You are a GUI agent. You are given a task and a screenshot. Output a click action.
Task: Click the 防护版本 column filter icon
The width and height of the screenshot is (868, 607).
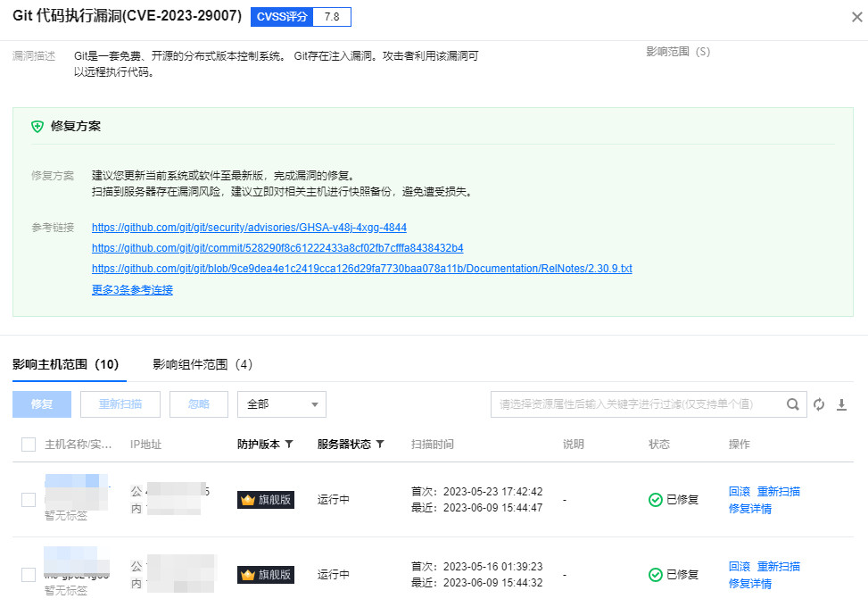[289, 445]
